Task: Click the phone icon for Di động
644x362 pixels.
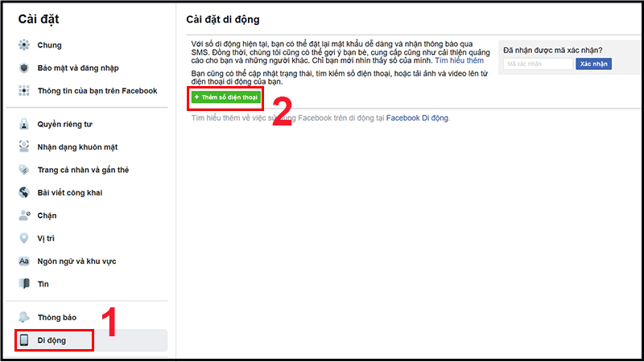Action: pyautogui.click(x=24, y=339)
